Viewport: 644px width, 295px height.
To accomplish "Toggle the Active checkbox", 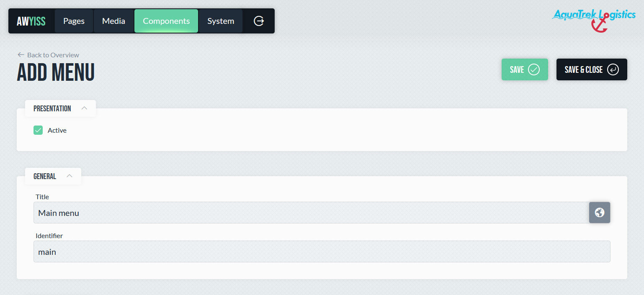I will pyautogui.click(x=38, y=130).
